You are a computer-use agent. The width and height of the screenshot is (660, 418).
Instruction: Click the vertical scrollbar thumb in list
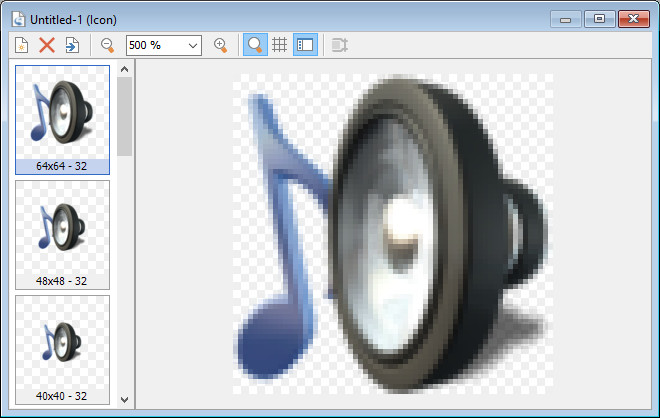(x=124, y=115)
